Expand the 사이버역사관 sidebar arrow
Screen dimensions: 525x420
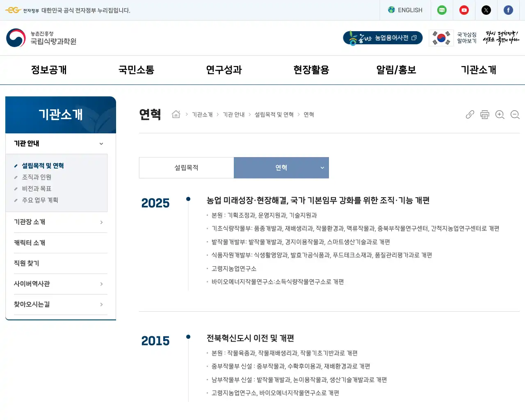point(101,284)
